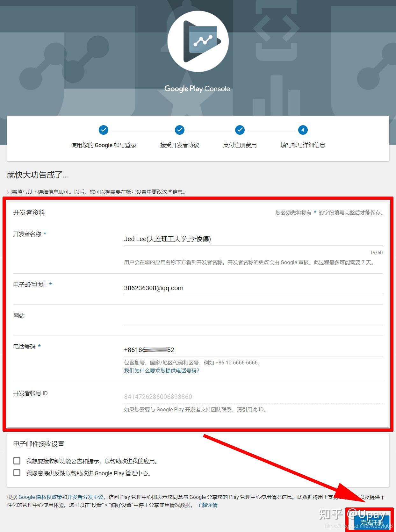
Task: Click the 电话号码 field label
Action: (24, 347)
